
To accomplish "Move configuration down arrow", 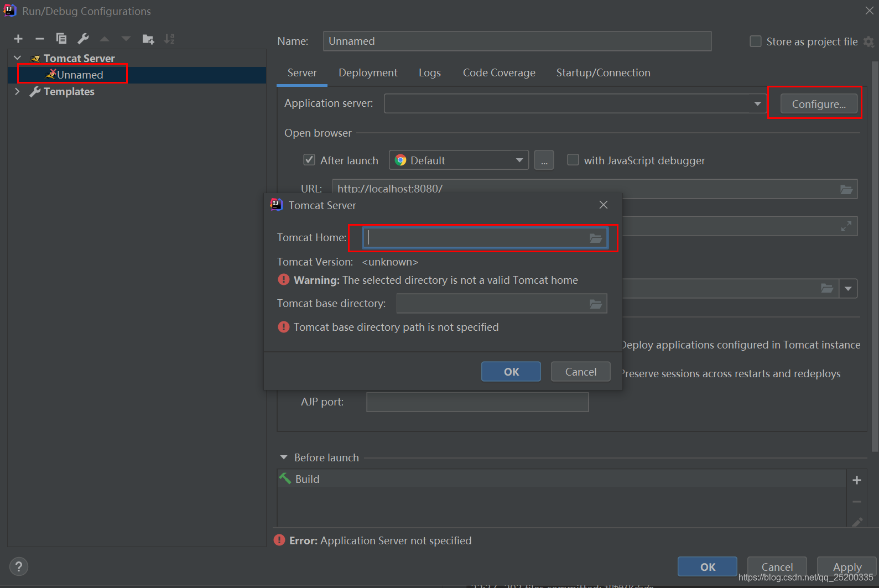I will click(x=126, y=39).
